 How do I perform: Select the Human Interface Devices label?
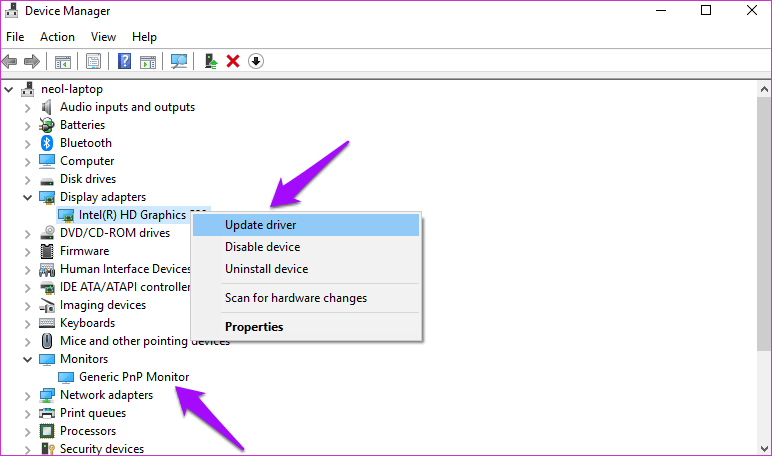click(125, 269)
